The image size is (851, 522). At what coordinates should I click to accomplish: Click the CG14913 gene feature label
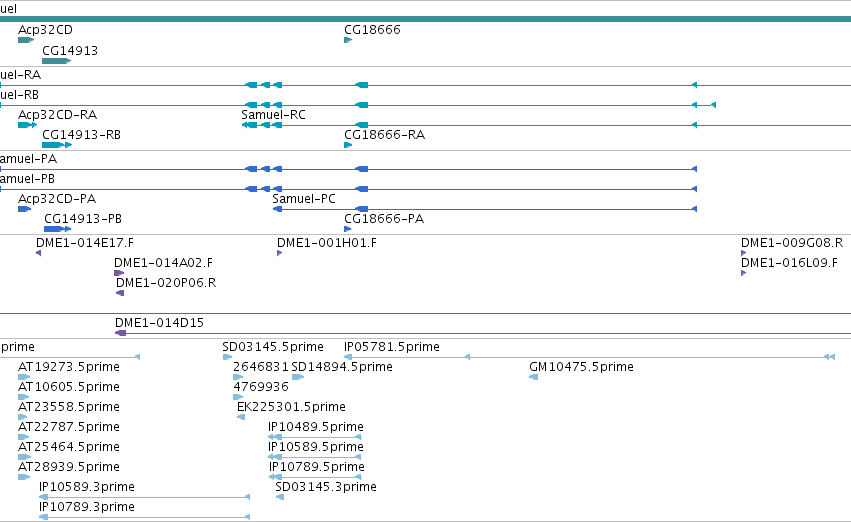(70, 50)
